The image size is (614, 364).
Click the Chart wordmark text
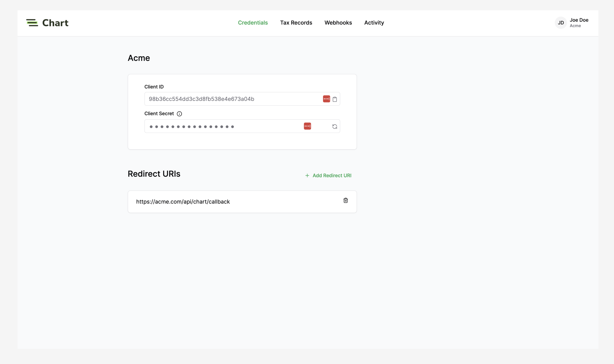pos(55,23)
